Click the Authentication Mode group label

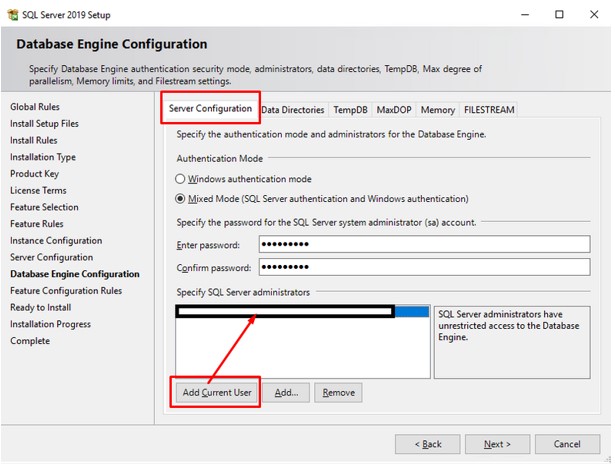[x=220, y=159]
